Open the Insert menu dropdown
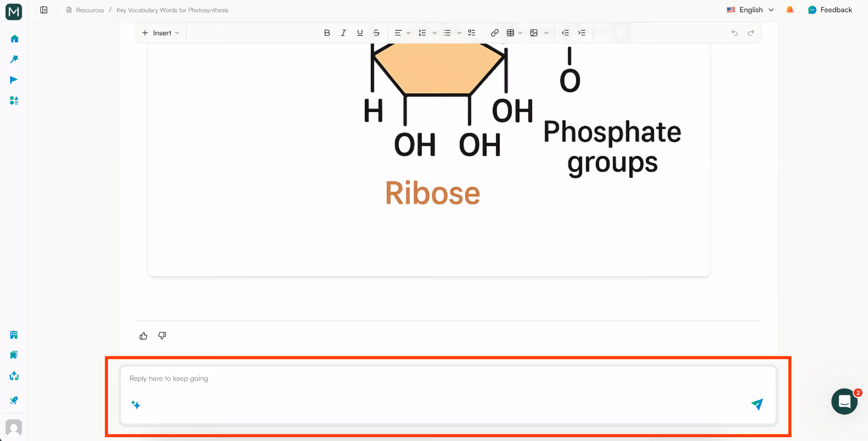The width and height of the screenshot is (868, 441). 161,33
